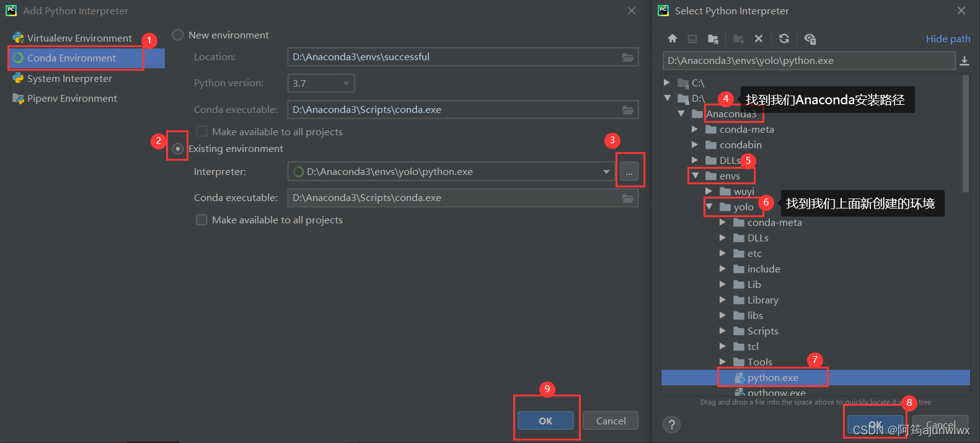Image resolution: width=980 pixels, height=443 pixels.
Task: Click the Library folder icon
Action: (739, 300)
